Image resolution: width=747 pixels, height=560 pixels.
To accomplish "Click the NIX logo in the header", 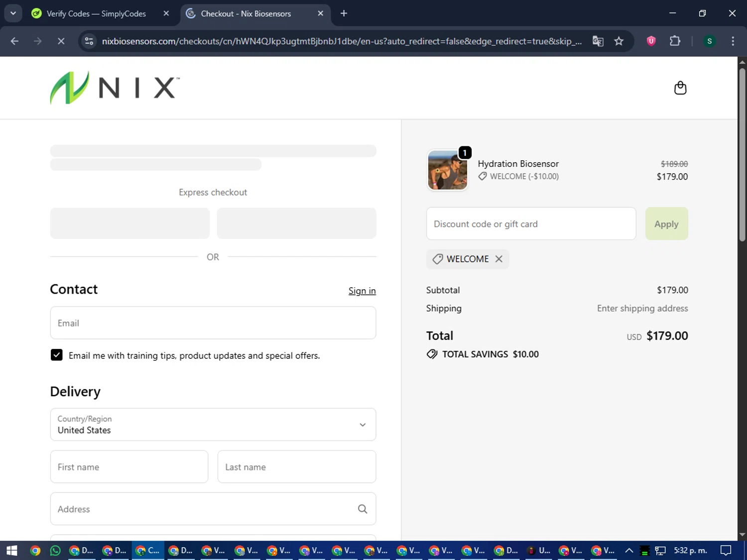I will pos(115,88).
